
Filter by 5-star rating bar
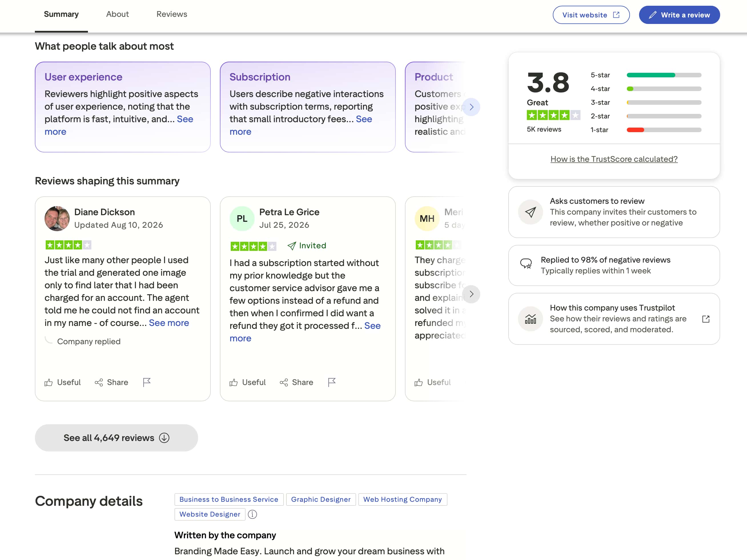point(646,75)
